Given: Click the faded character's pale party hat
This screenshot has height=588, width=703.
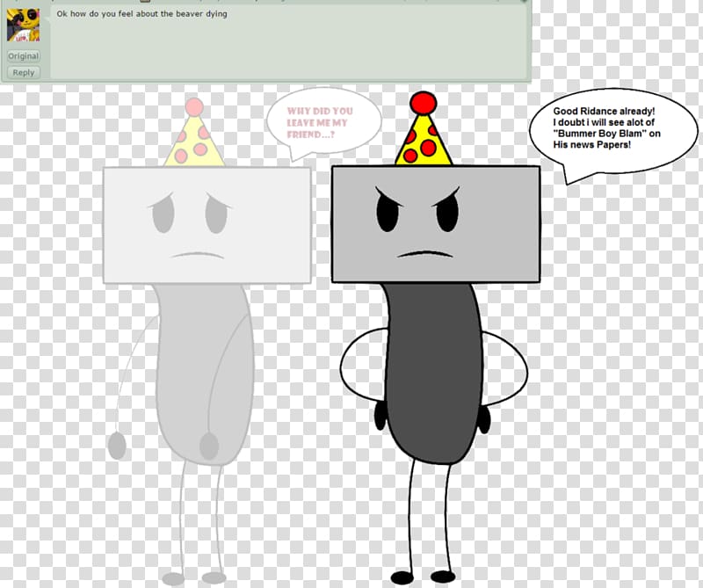Looking at the screenshot, I should coord(193,133).
